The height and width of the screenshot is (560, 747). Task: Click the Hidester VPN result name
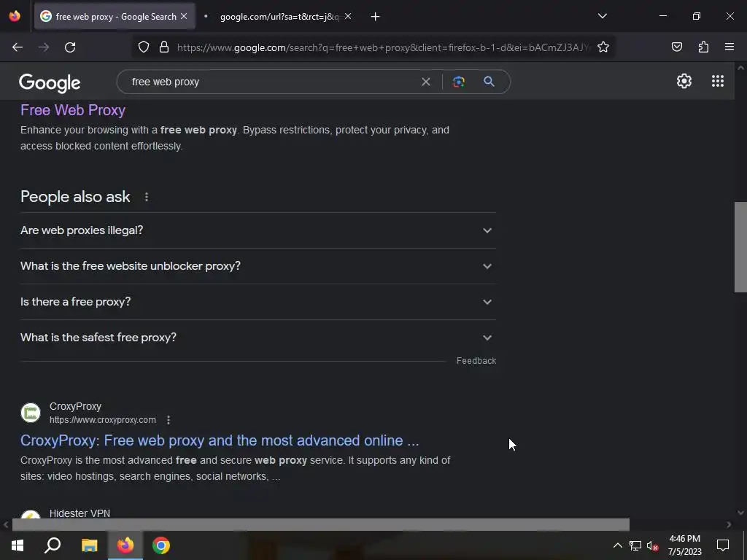click(80, 513)
